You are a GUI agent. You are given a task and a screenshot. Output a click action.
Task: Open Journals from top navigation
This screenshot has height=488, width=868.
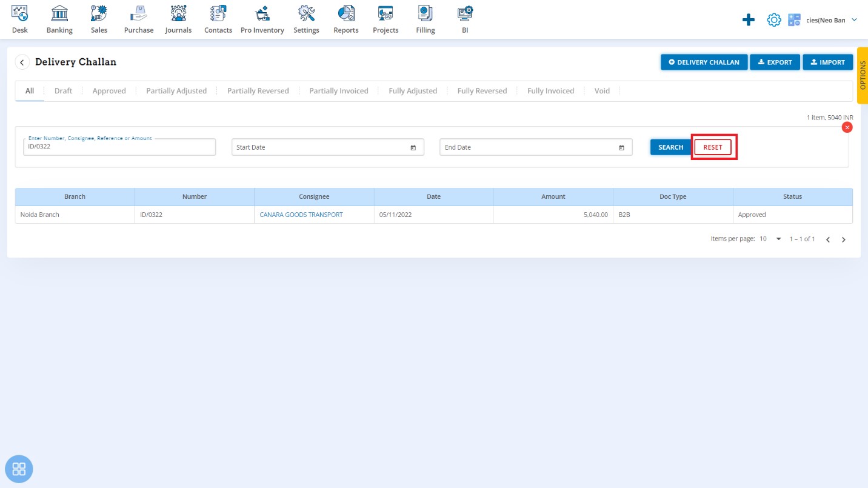pyautogui.click(x=178, y=19)
